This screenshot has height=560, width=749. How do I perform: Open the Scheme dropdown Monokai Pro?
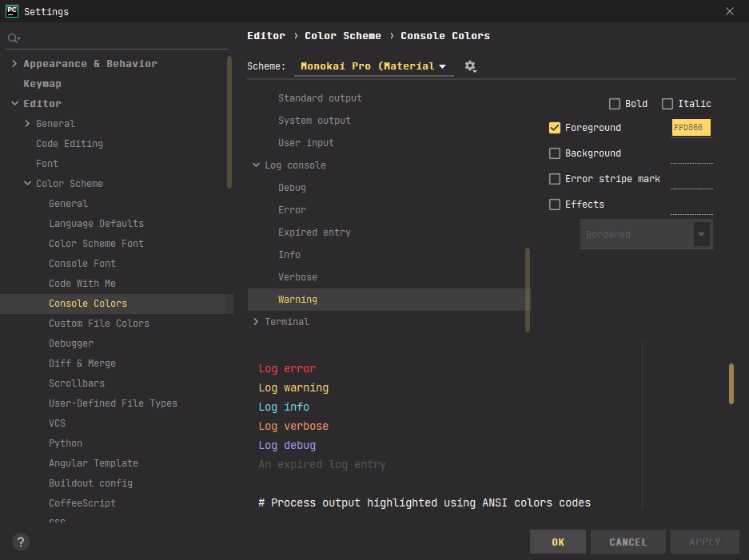pos(373,66)
